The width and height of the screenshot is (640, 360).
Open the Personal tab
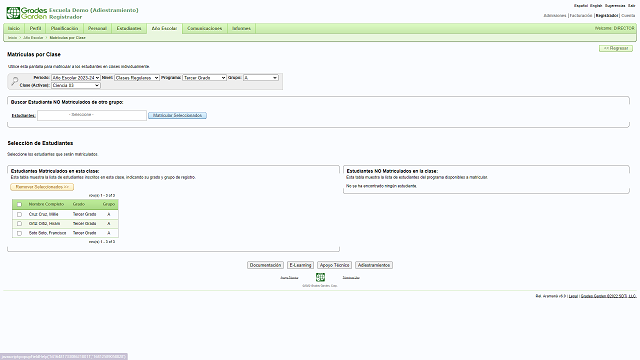pos(97,29)
